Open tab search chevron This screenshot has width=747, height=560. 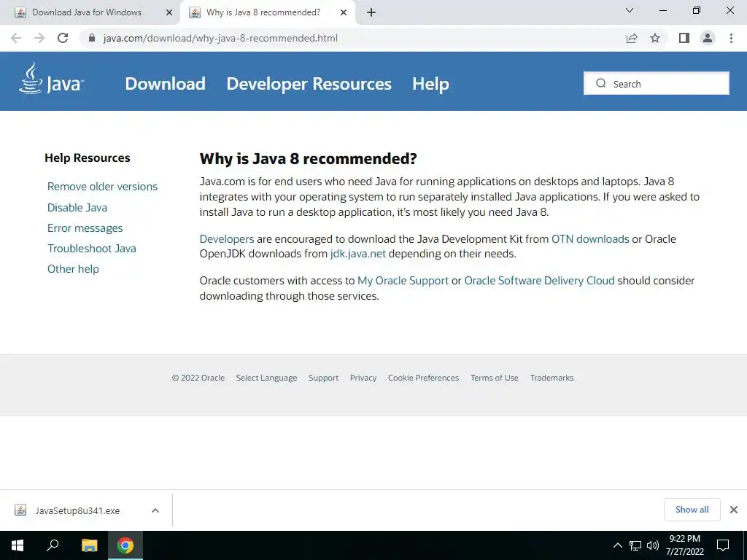[630, 10]
